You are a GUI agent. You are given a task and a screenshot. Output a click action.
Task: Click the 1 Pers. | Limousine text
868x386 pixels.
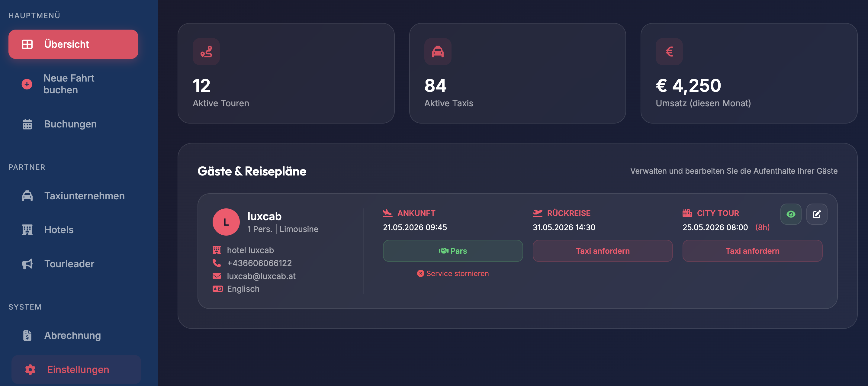coord(283,229)
